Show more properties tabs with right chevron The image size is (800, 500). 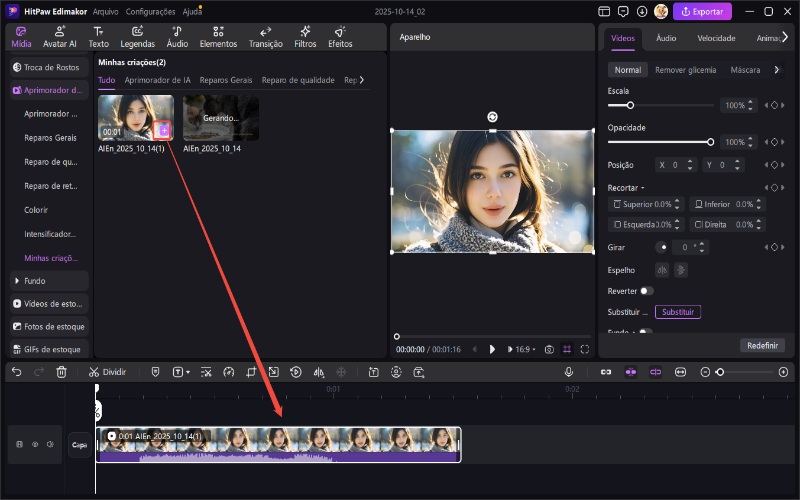pos(785,37)
